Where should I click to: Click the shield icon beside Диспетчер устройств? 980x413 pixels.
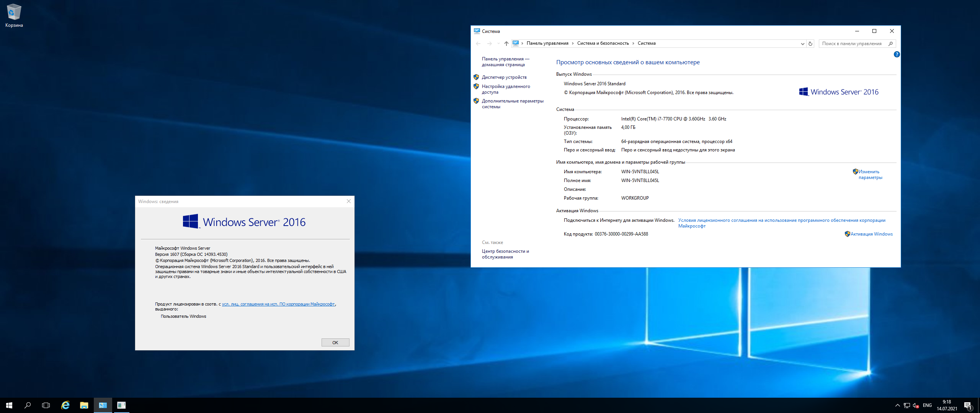pos(476,77)
